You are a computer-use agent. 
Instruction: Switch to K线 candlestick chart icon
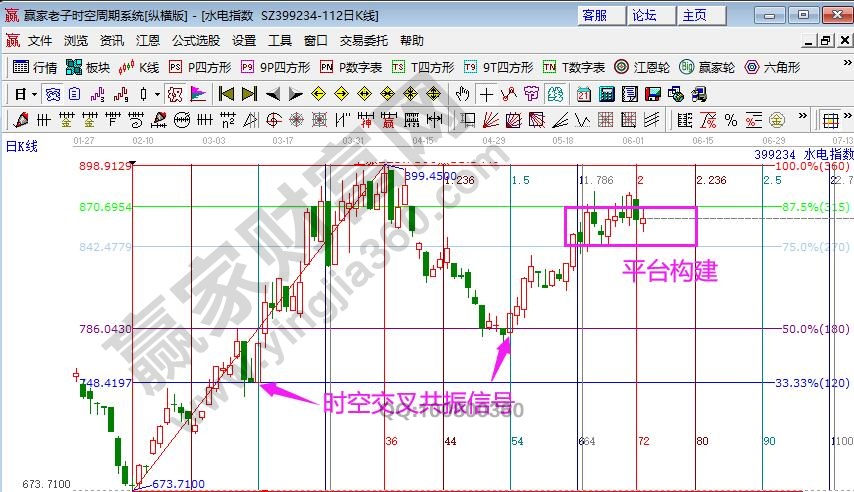click(x=139, y=67)
